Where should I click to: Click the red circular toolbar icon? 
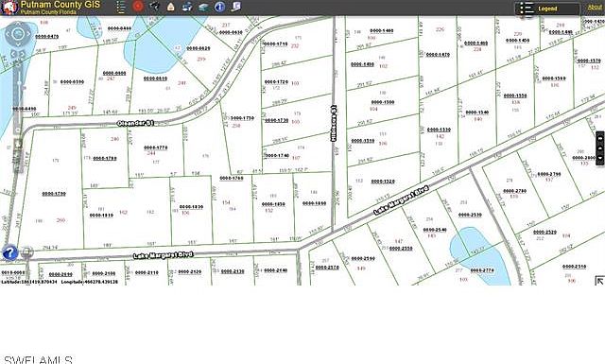[138, 6]
